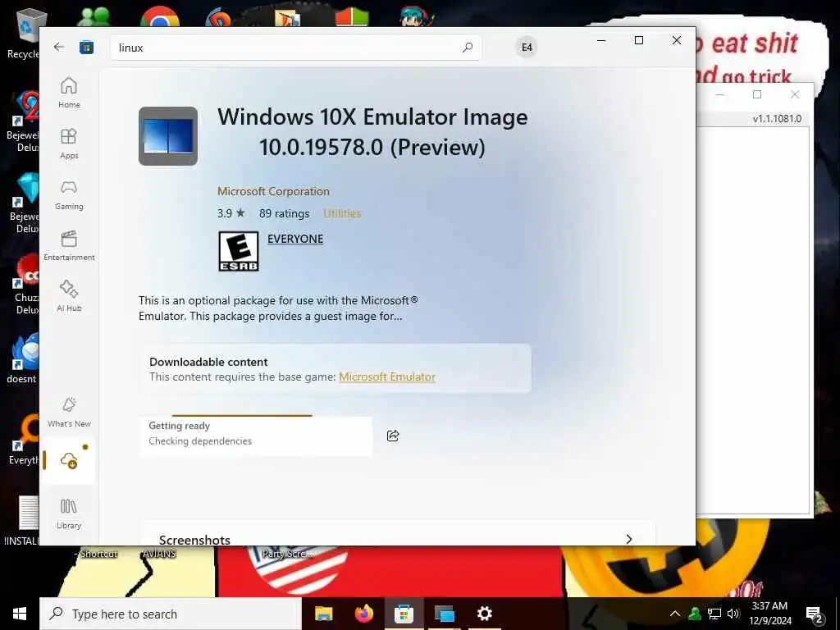
Task: Open the E4 user profile button
Action: (x=527, y=47)
